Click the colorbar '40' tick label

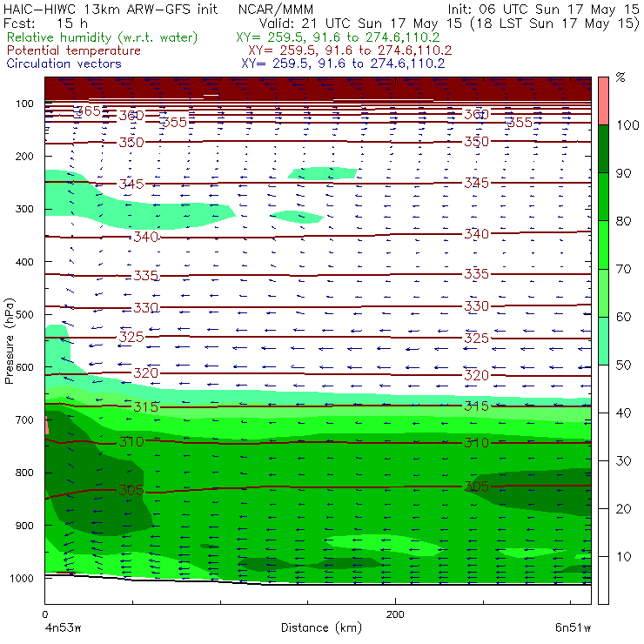[x=623, y=413]
